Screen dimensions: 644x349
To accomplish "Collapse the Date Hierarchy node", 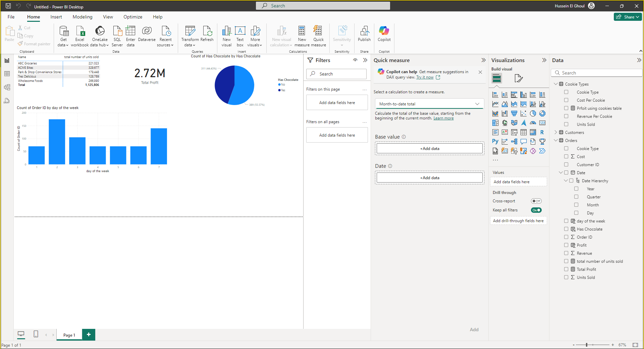I will 566,181.
